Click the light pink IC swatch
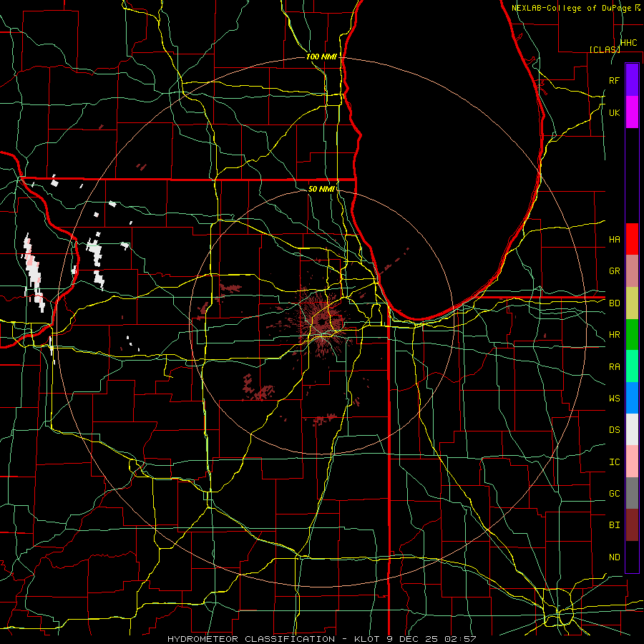The height and width of the screenshot is (644, 644). (632, 462)
